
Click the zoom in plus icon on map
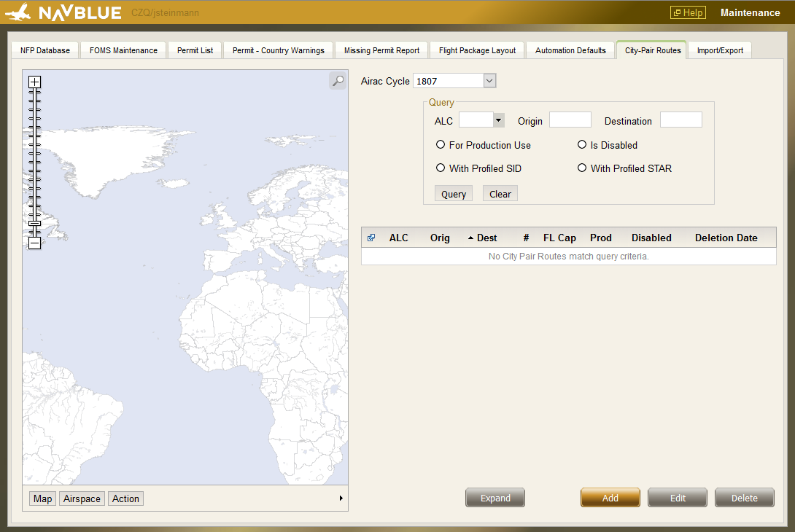click(x=34, y=82)
